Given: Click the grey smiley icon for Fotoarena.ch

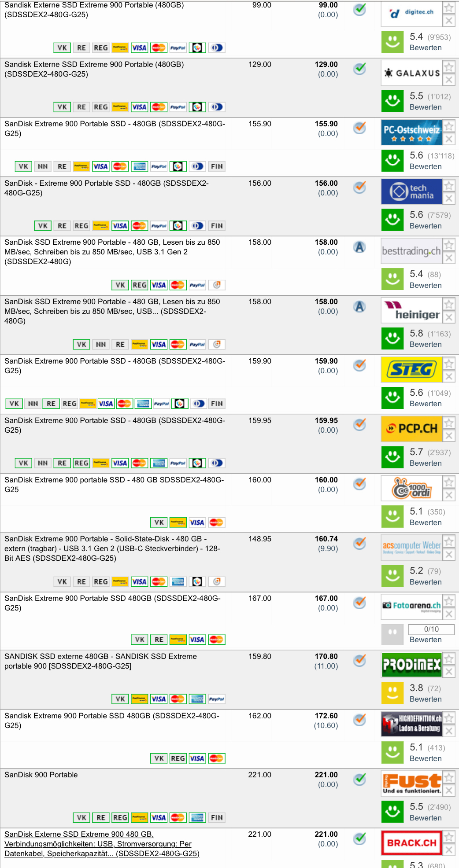Looking at the screenshot, I should (392, 634).
